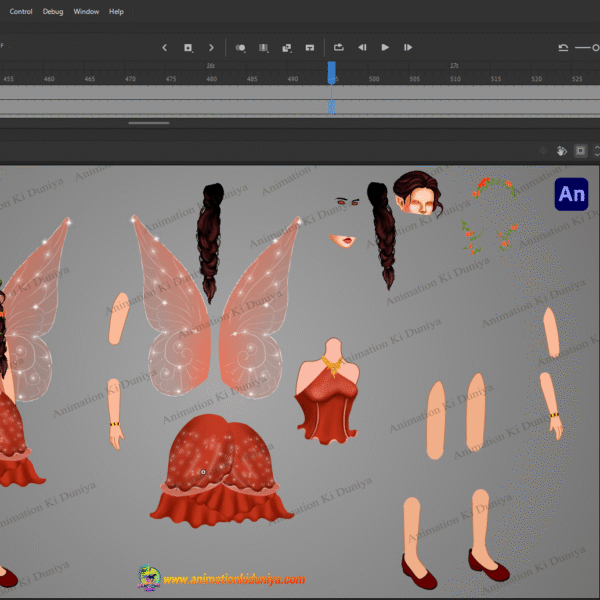
Task: Click frame 480 on timeline ruler
Action: [x=212, y=79]
